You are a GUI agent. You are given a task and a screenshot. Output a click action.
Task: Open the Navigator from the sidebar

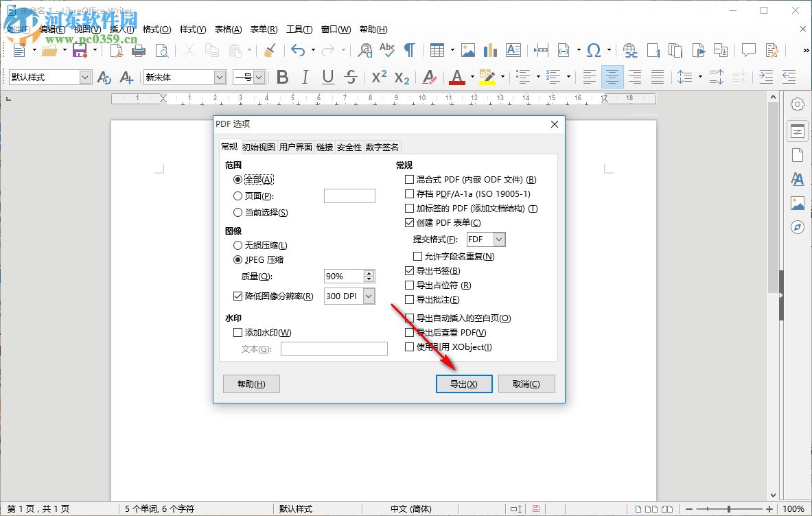pos(797,226)
